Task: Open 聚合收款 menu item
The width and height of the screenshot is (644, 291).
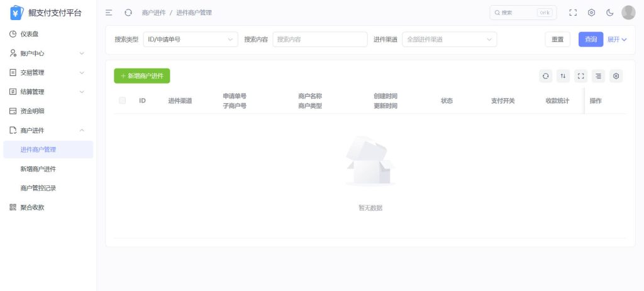Action: point(48,207)
